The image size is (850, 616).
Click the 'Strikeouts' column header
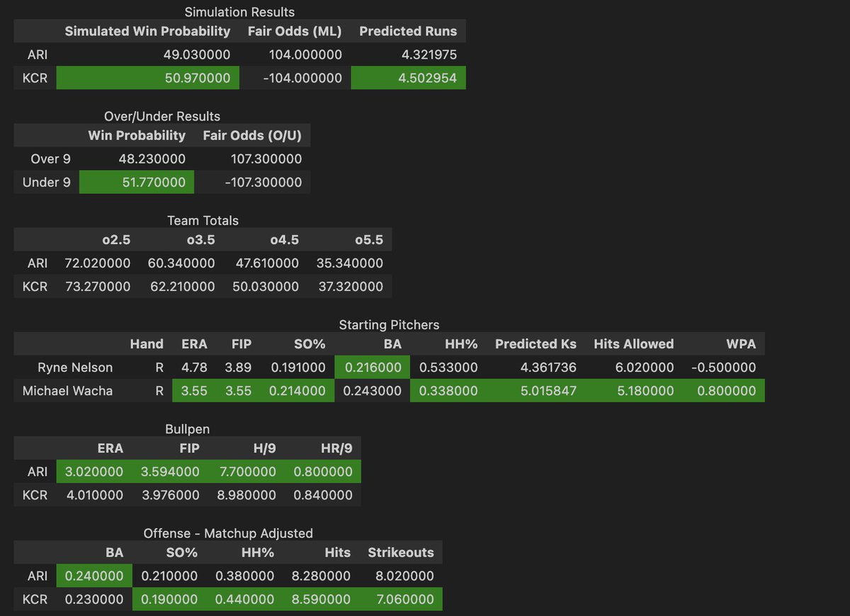[401, 552]
